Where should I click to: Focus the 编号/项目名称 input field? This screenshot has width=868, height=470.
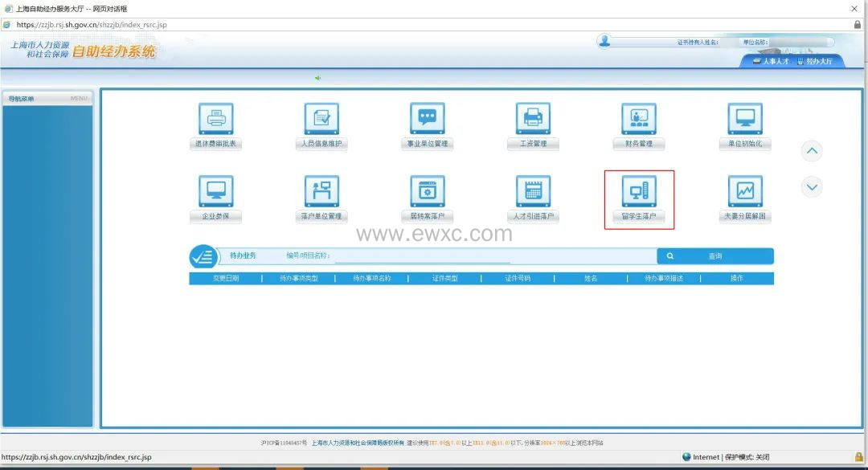click(422, 256)
